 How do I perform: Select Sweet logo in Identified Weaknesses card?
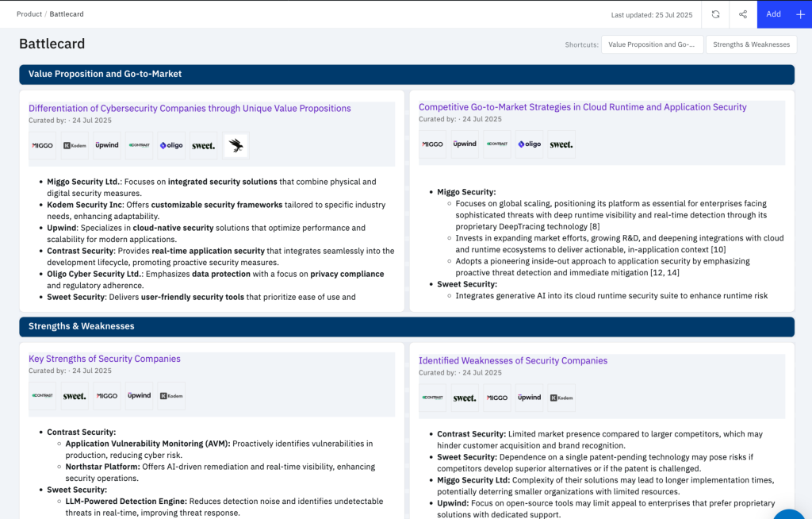tap(465, 398)
